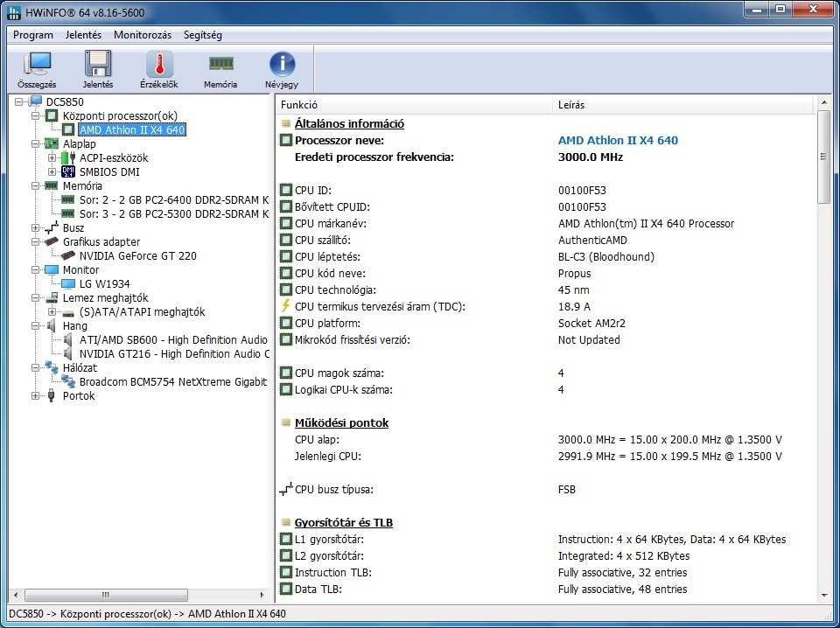
Task: Click the drive icon beside Lemez meghajtók
Action: click(x=52, y=297)
